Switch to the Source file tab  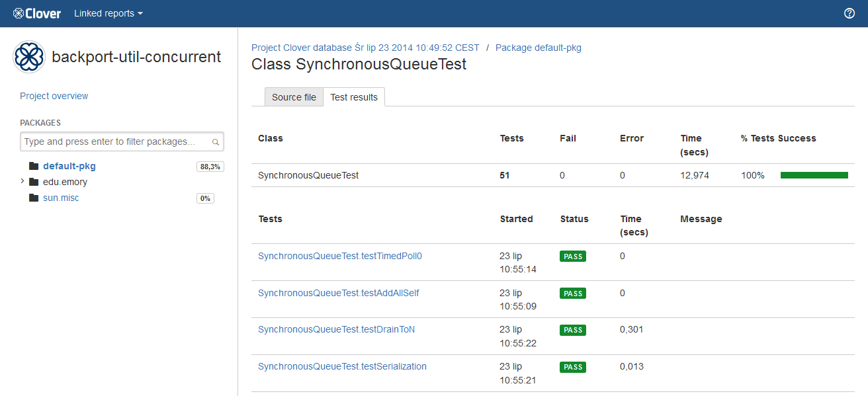click(294, 97)
